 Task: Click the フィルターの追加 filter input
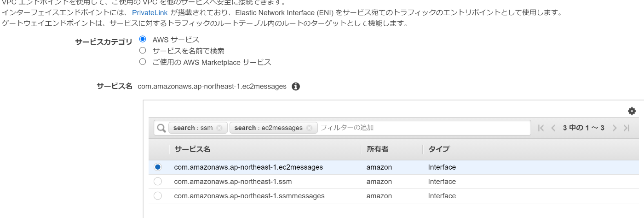(x=423, y=128)
